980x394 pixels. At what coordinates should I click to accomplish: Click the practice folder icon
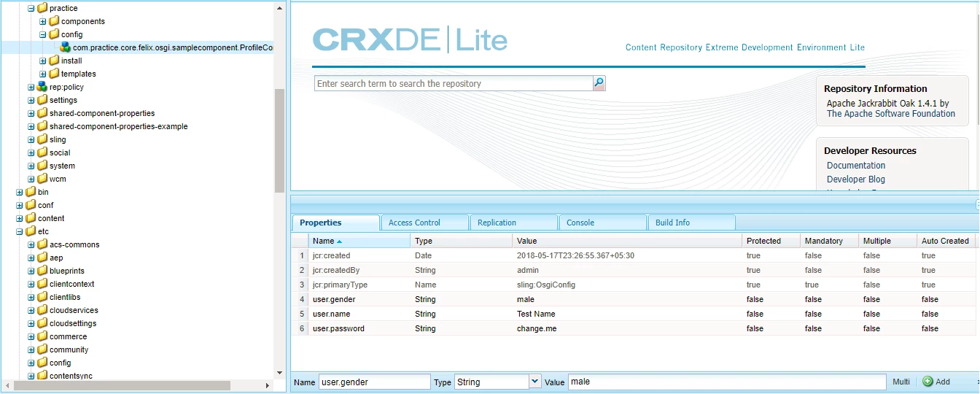pyautogui.click(x=42, y=8)
